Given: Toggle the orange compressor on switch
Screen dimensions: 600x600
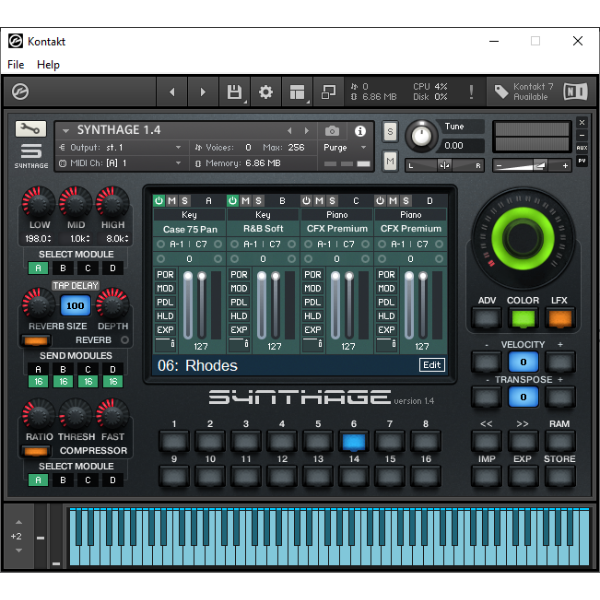Looking at the screenshot, I should [x=36, y=451].
